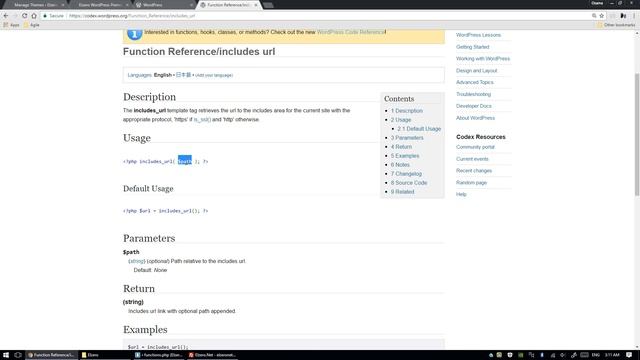The image size is (640, 360).
Task: Jump to 5 Examples in Contents
Action: (x=405, y=156)
